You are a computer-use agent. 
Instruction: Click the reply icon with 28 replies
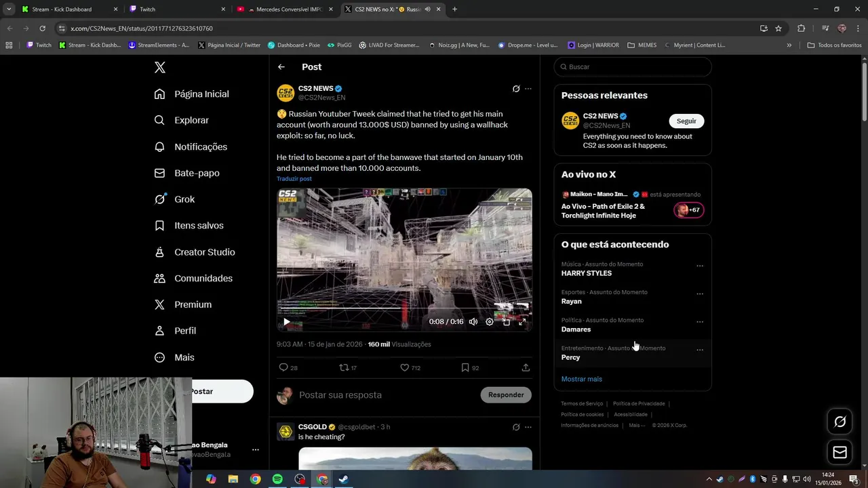(288, 367)
